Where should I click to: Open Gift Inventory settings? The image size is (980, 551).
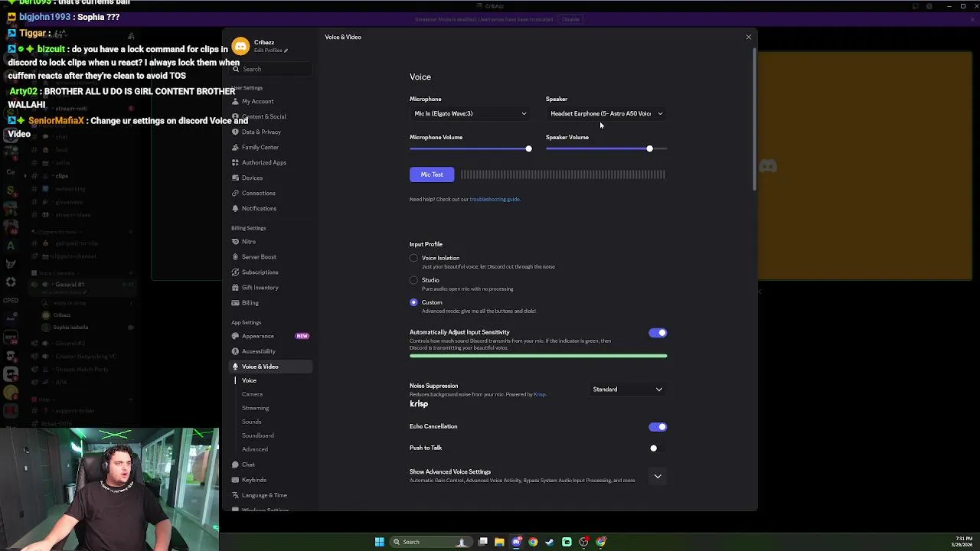(270, 288)
